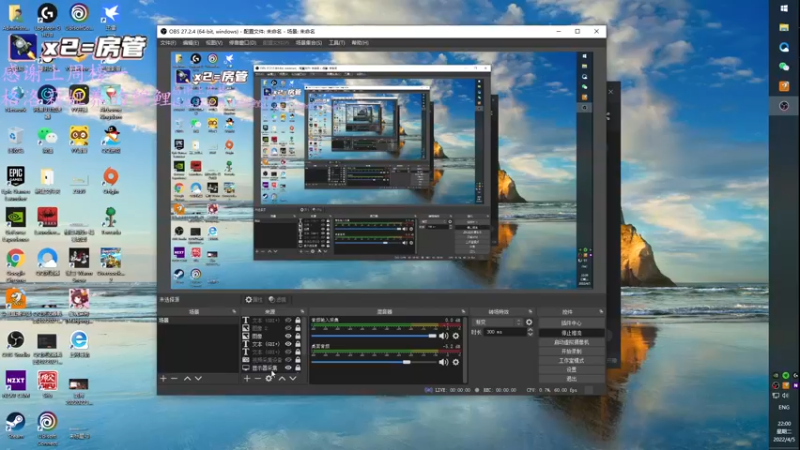Screen dimensions: 800x450
Task: Open Steam desktop shortcut
Action: tap(15, 421)
